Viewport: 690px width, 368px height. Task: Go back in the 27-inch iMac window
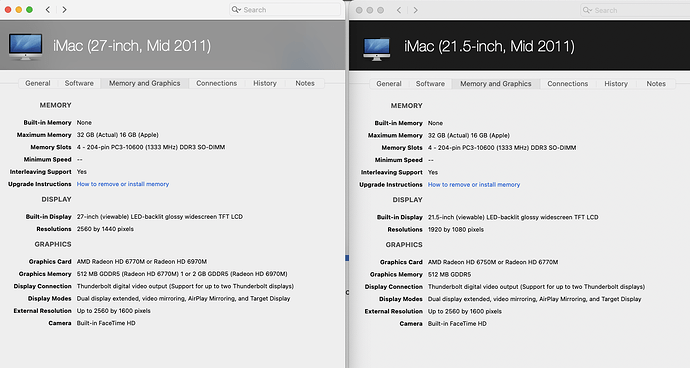click(x=48, y=10)
